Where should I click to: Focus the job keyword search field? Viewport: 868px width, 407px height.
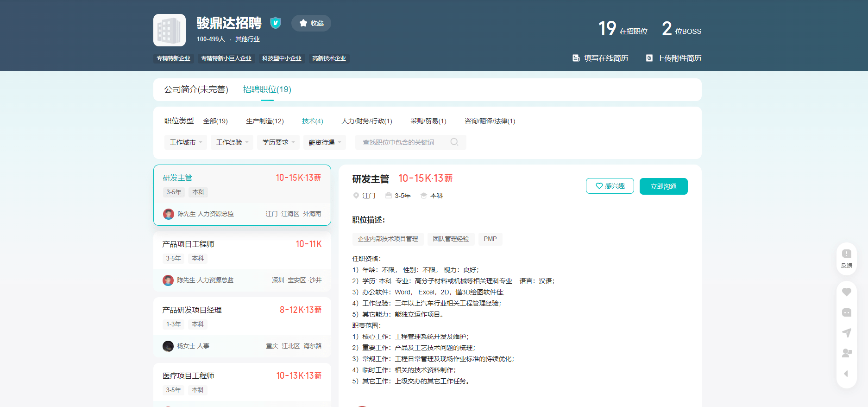(x=410, y=142)
